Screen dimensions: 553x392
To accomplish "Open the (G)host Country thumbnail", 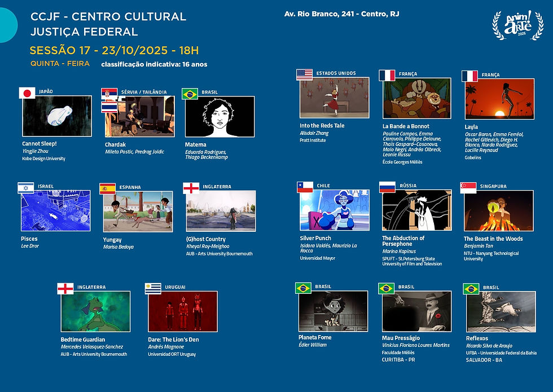I will click(x=221, y=211).
